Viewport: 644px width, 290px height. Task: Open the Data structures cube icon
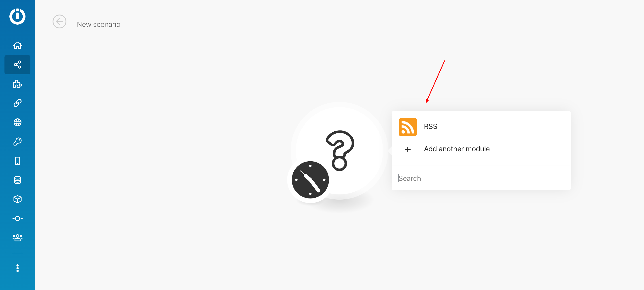[17, 199]
